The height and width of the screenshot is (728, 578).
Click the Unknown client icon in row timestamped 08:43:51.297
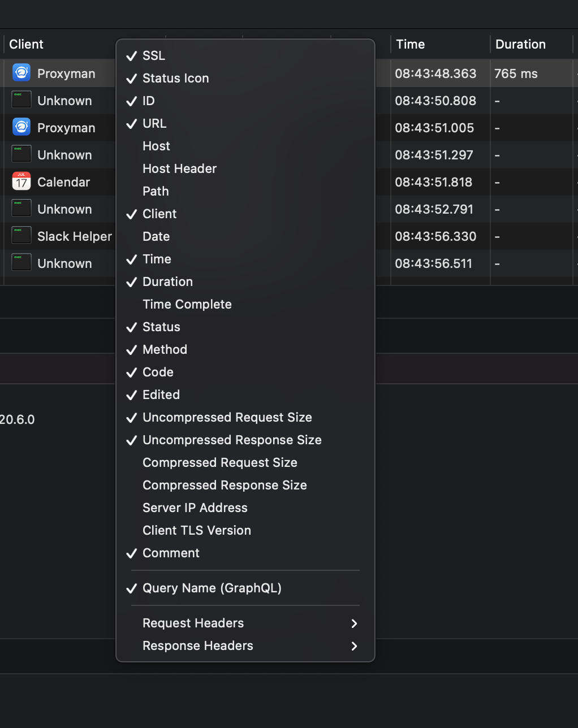point(21,154)
